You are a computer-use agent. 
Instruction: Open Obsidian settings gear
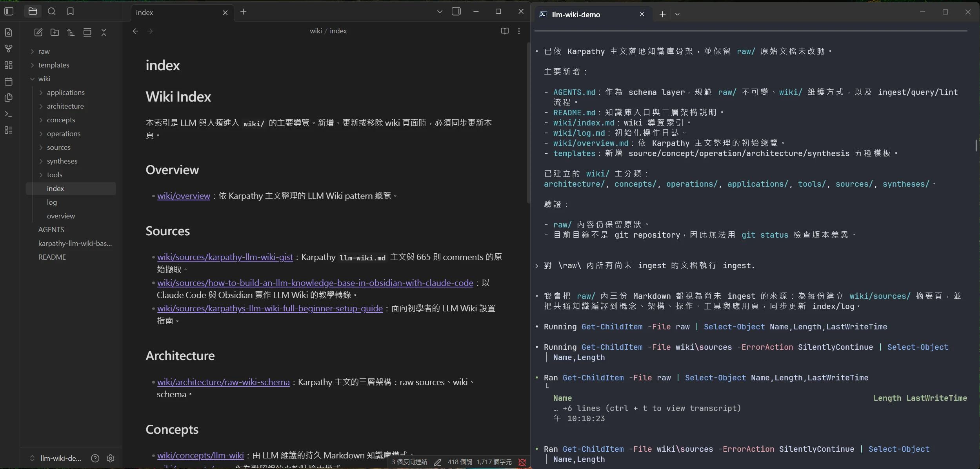click(111, 458)
